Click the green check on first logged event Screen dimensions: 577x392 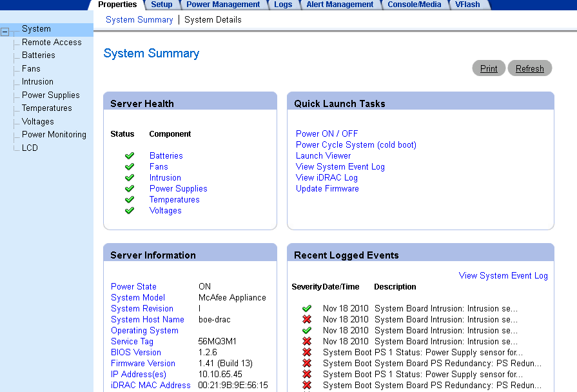click(x=307, y=308)
